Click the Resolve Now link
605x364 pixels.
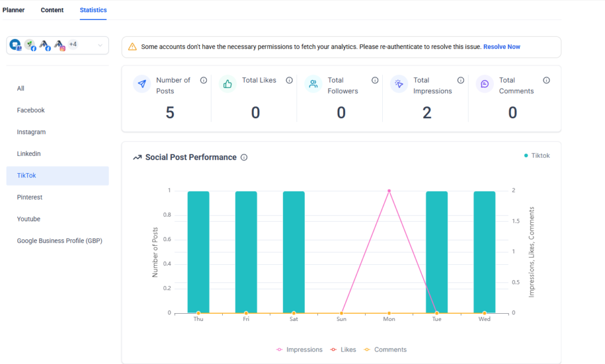(x=502, y=47)
